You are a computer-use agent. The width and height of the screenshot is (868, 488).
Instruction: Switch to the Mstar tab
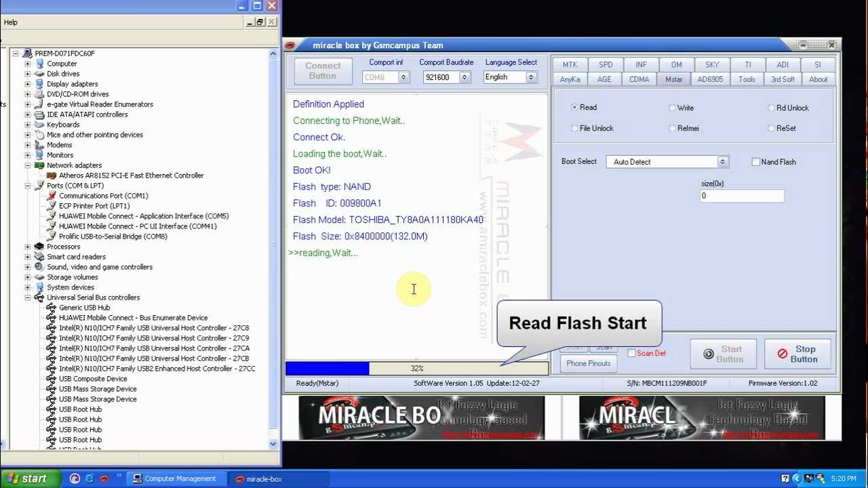click(x=673, y=79)
